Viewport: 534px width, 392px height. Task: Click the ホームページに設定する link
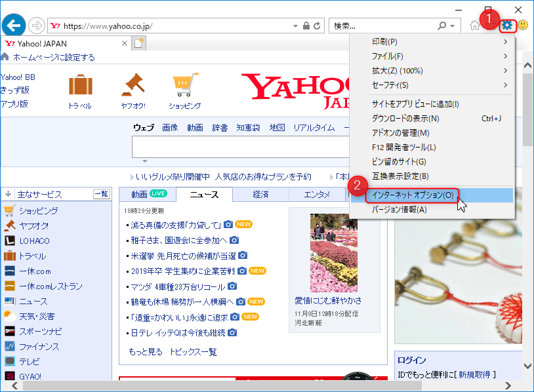[54, 58]
